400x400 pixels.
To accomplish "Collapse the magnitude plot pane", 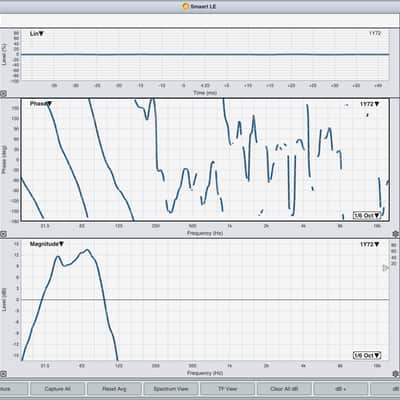I will click(3, 374).
